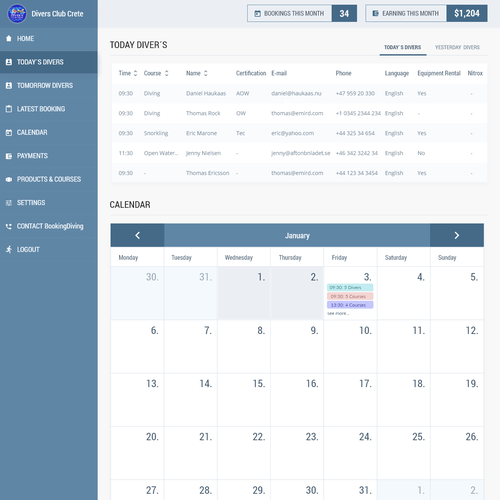Screen dimensions: 500x500
Task: Click the name Thomas Rock
Action: [203, 113]
